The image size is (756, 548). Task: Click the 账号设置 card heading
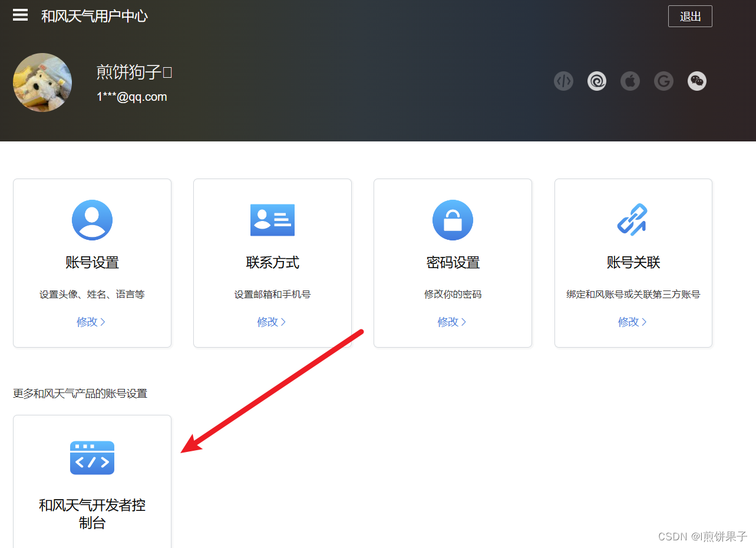(x=93, y=262)
